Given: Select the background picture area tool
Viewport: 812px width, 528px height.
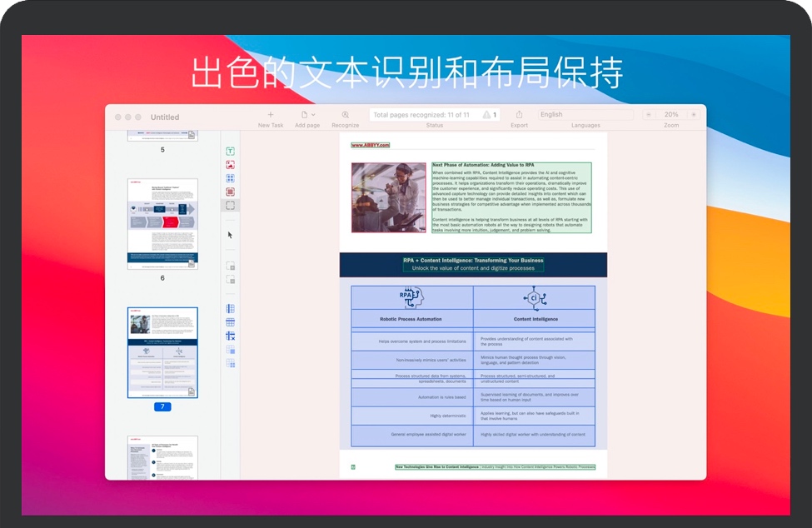Looking at the screenshot, I should point(231,192).
